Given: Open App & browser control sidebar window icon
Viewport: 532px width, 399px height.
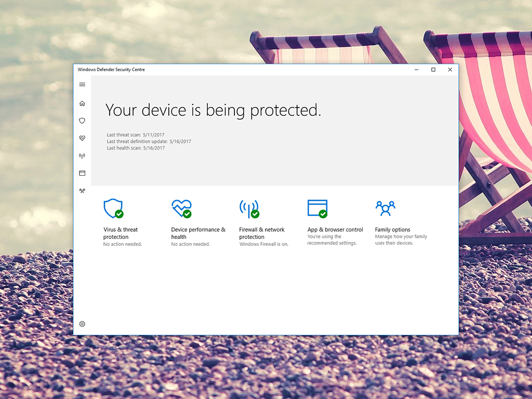Looking at the screenshot, I should [82, 173].
